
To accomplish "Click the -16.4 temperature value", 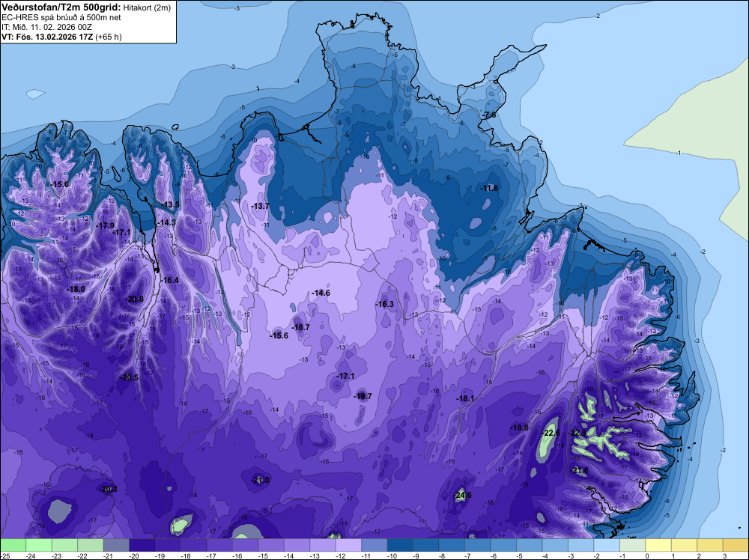I will (x=169, y=280).
